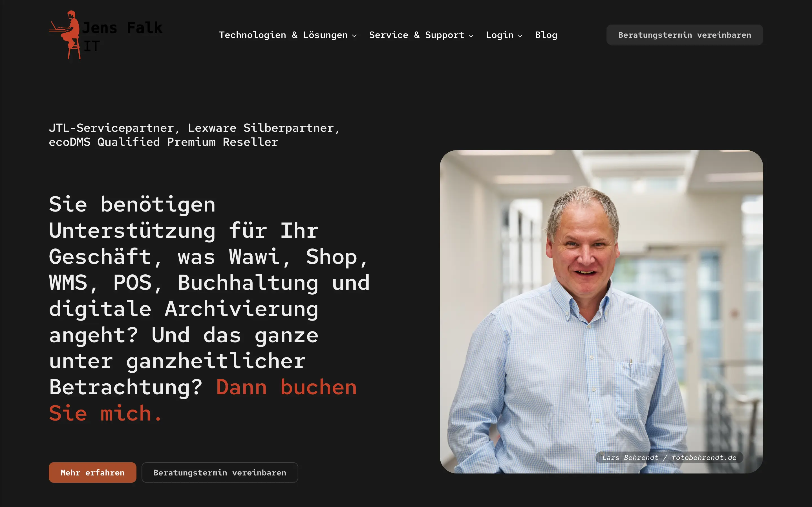Click the headline line 'Sie benötigen'

click(x=132, y=204)
